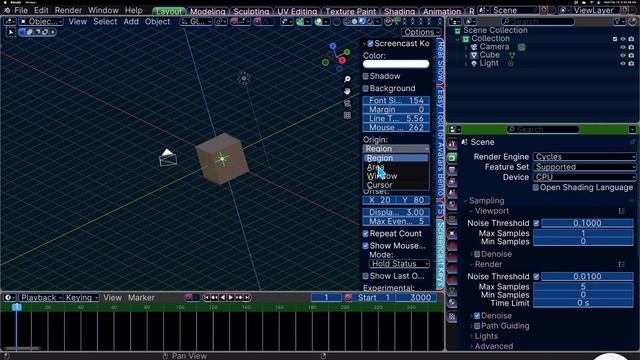Click the zoom magnifier icon in the viewport
The image size is (640, 360).
coord(347,79)
